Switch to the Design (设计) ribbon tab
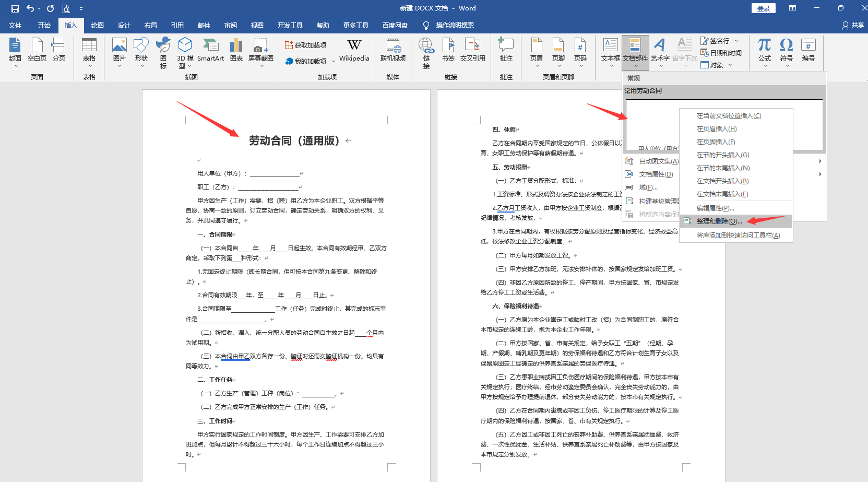868x482 pixels. pyautogui.click(x=124, y=25)
